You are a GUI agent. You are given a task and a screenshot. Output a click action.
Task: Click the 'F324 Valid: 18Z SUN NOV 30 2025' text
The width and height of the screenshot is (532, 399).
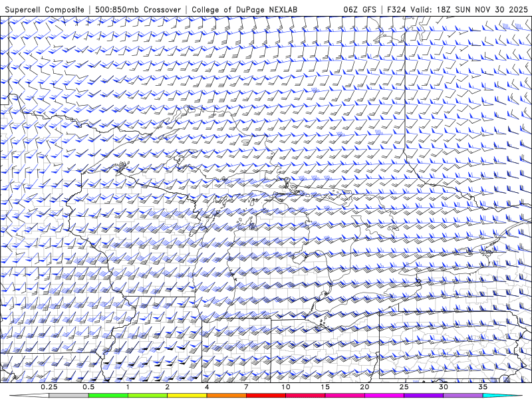point(458,10)
